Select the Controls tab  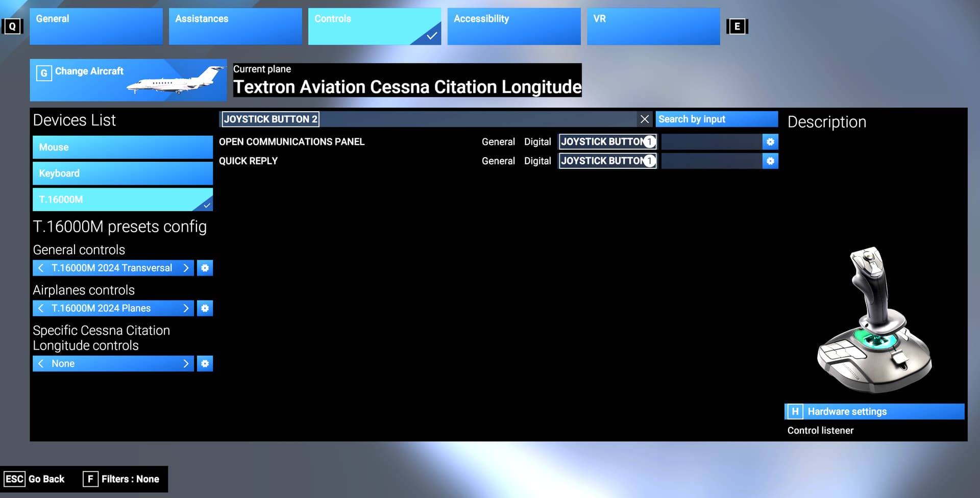(375, 26)
